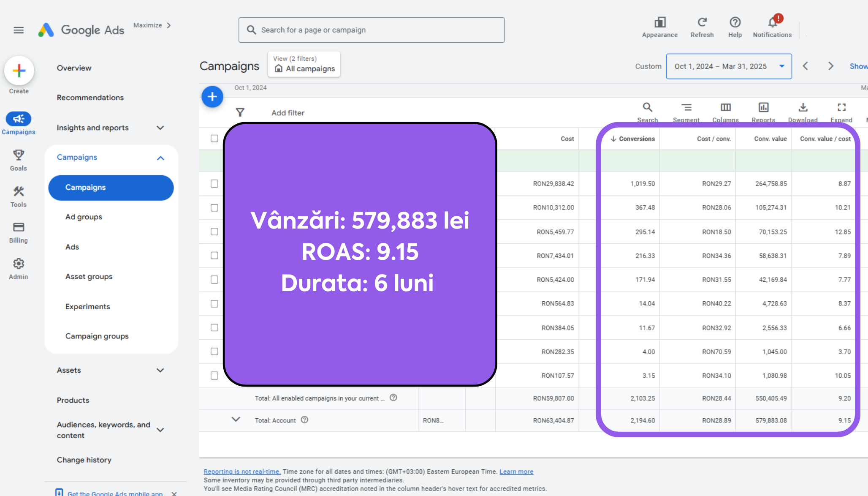Click Add filter

(x=288, y=113)
